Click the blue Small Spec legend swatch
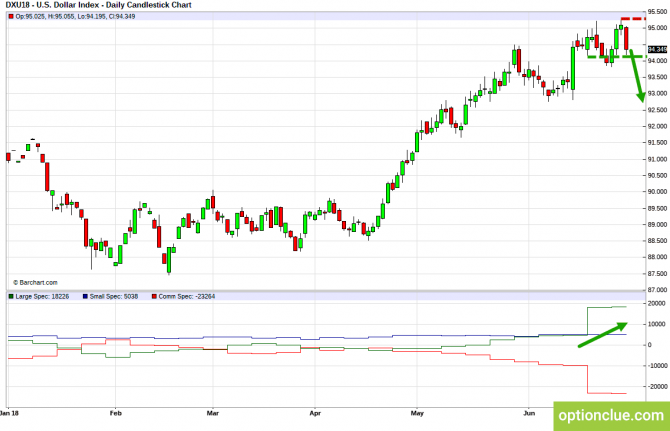Image resolution: width=670 pixels, height=431 pixels. 85,296
